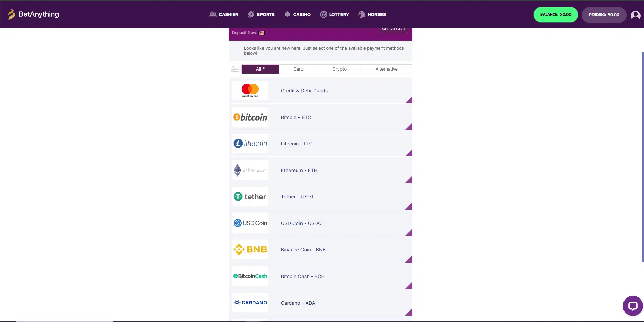Image resolution: width=644 pixels, height=322 pixels.
Task: Choose Tether - USDT payment method
Action: tap(320, 197)
